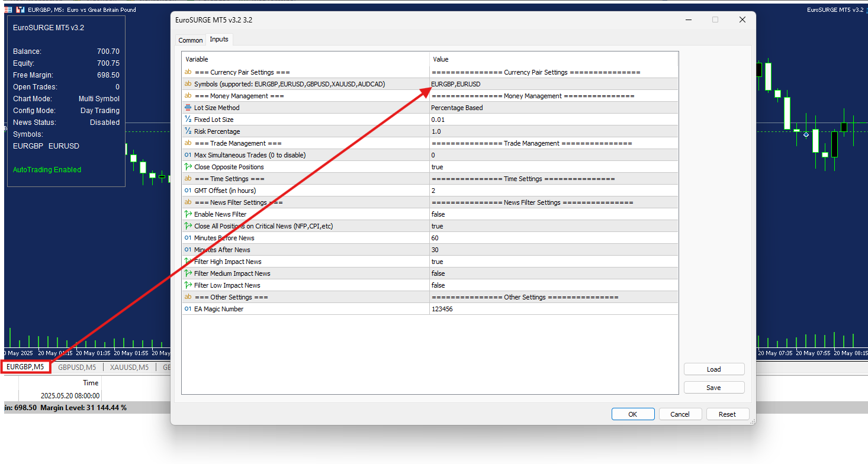This screenshot has height=464, width=868.
Task: Click the Margin Level 31 144.44 % status text
Action: (83, 408)
